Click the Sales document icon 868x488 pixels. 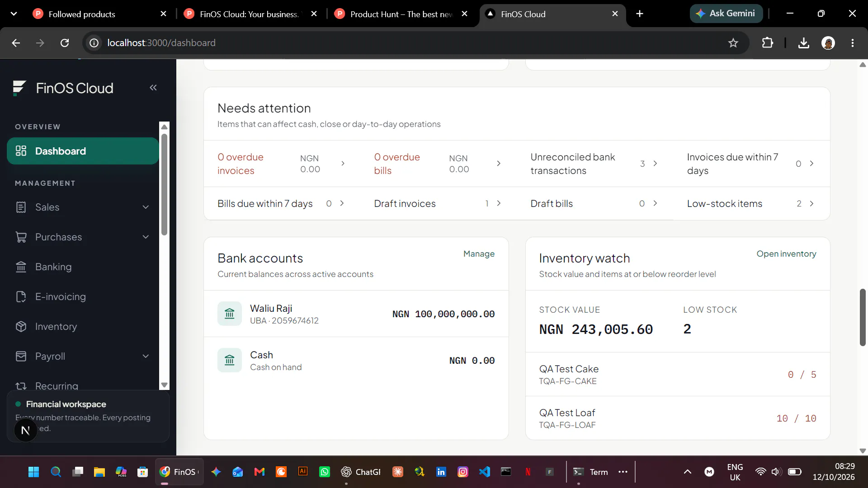(x=21, y=207)
